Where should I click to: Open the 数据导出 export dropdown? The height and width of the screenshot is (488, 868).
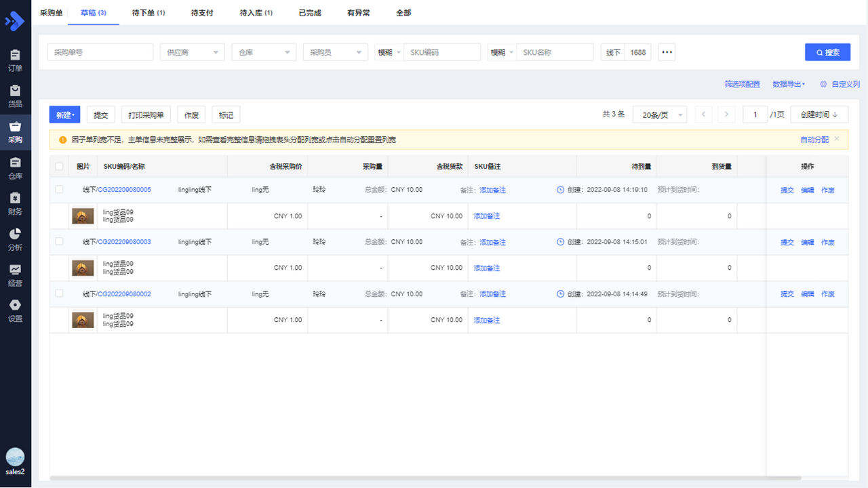point(789,84)
